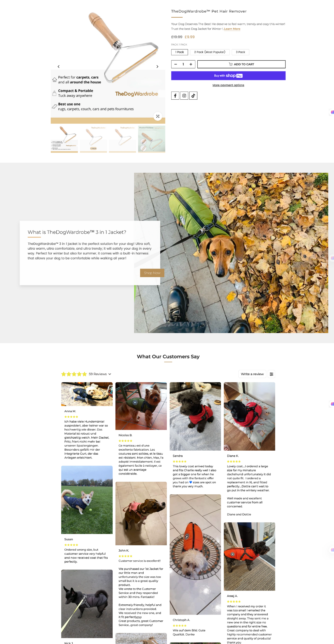
Task: Go to previous product image arrow
Action: tap(59, 67)
